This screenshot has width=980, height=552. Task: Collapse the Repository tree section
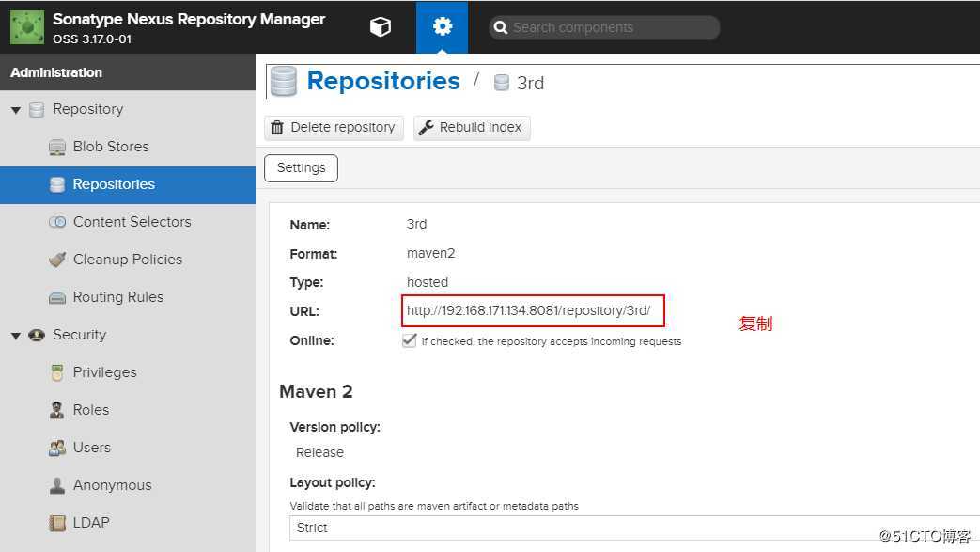tap(16, 110)
